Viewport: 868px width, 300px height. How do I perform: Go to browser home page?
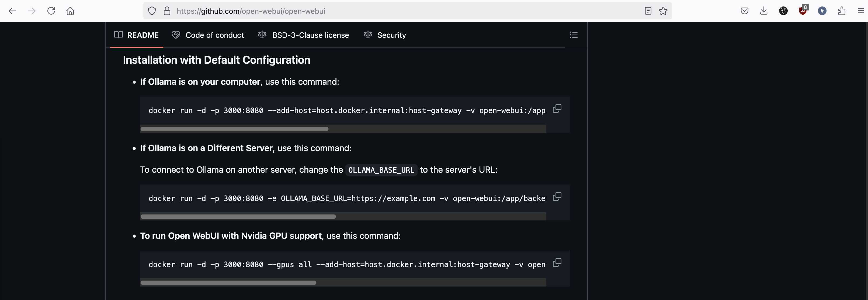pos(70,11)
